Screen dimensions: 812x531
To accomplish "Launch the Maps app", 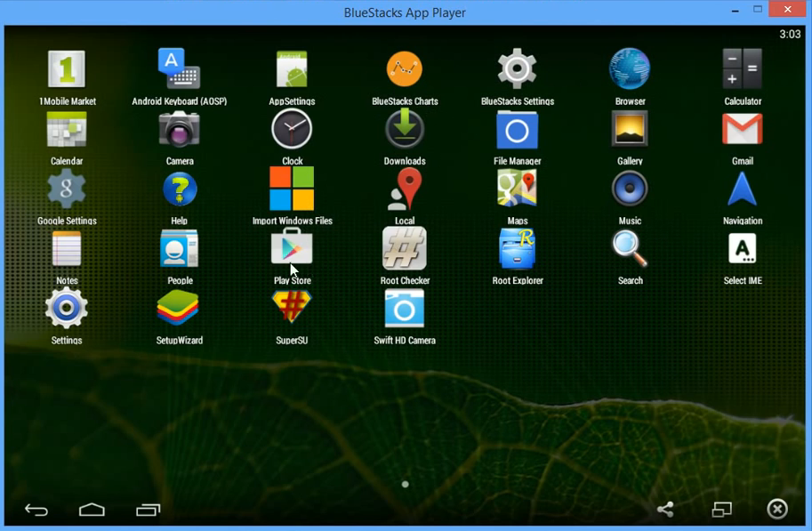I will click(x=517, y=189).
